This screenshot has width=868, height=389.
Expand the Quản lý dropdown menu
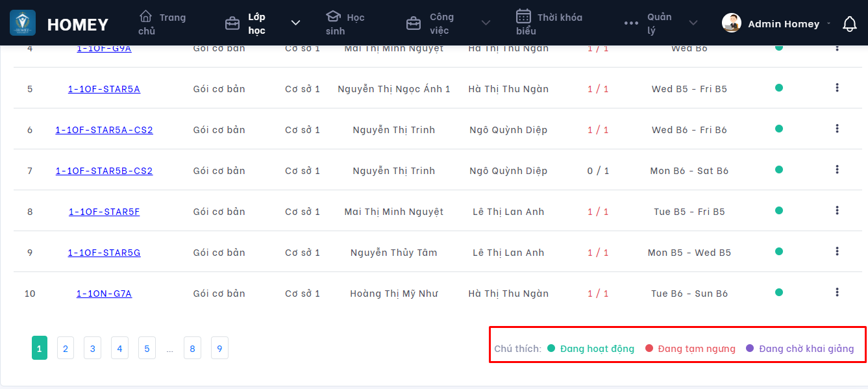pos(693,23)
